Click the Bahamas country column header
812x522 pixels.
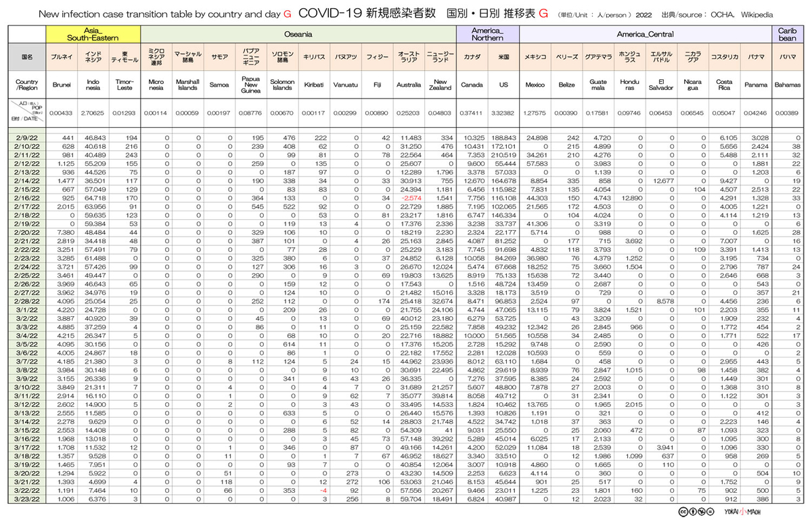[787, 85]
